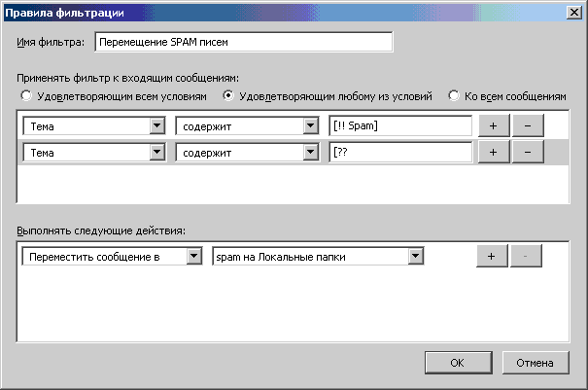Expand the first row's 'содержит' dropdown

(x=247, y=125)
